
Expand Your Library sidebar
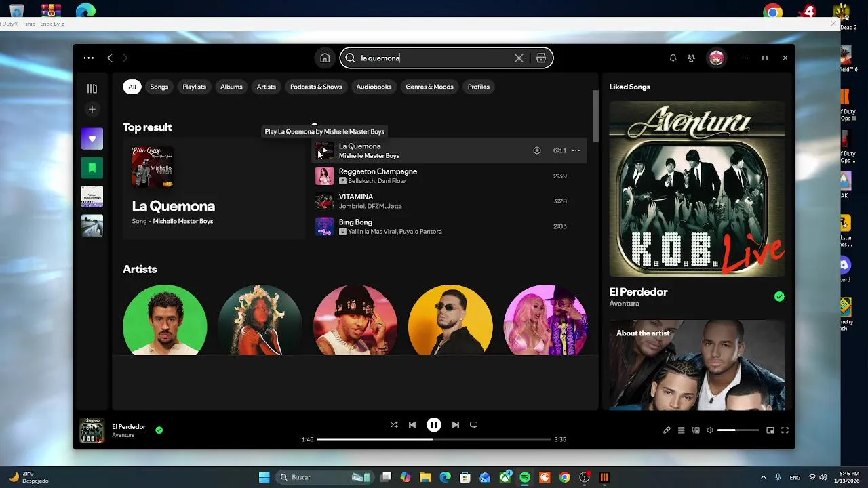(x=92, y=88)
